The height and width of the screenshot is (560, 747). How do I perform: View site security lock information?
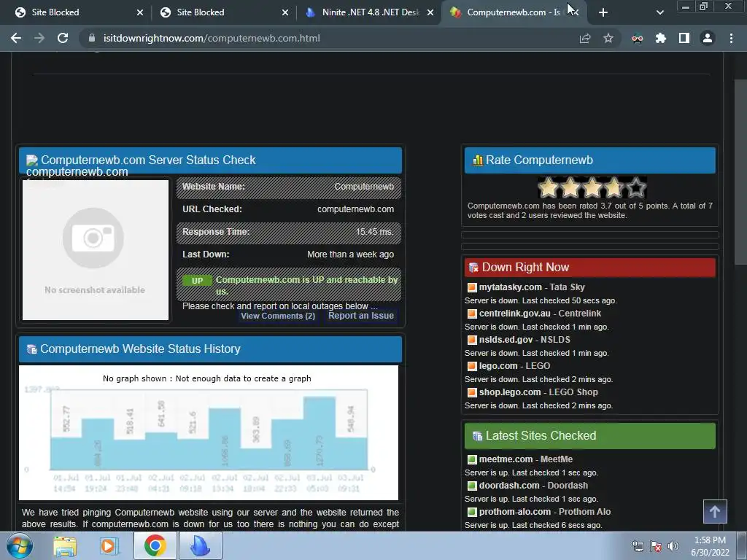pos(92,38)
